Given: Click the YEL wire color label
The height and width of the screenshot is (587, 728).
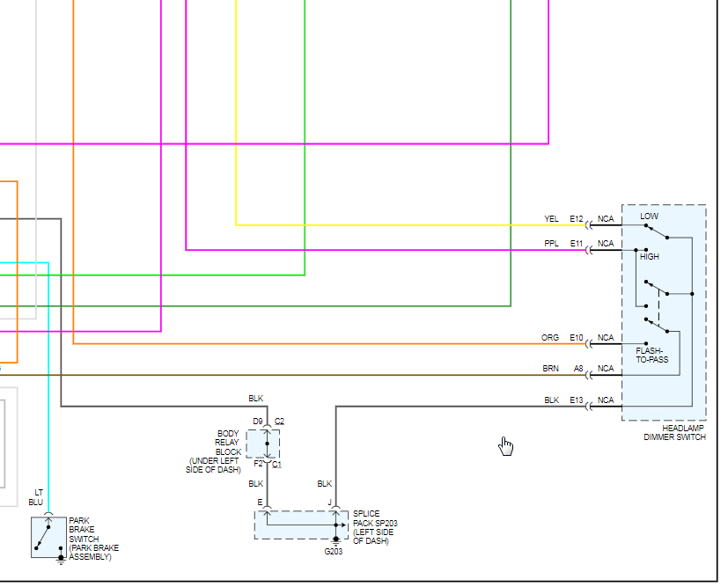Looking at the screenshot, I should tap(552, 218).
